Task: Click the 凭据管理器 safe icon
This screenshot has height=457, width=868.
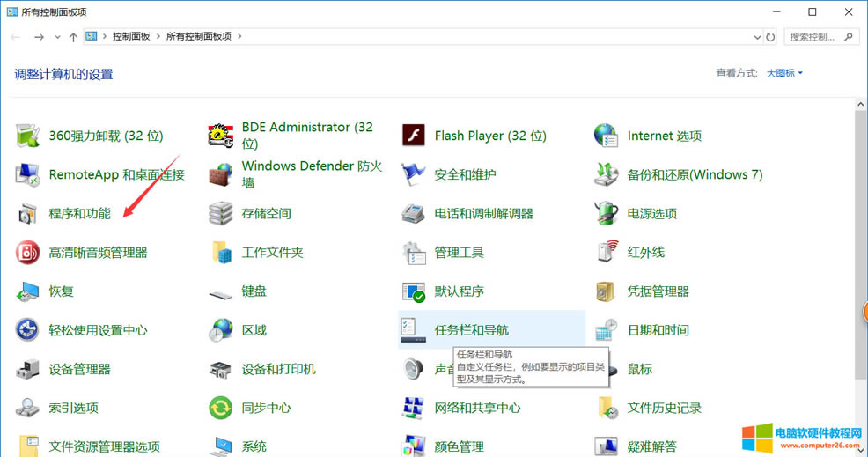Action: pyautogui.click(x=606, y=291)
